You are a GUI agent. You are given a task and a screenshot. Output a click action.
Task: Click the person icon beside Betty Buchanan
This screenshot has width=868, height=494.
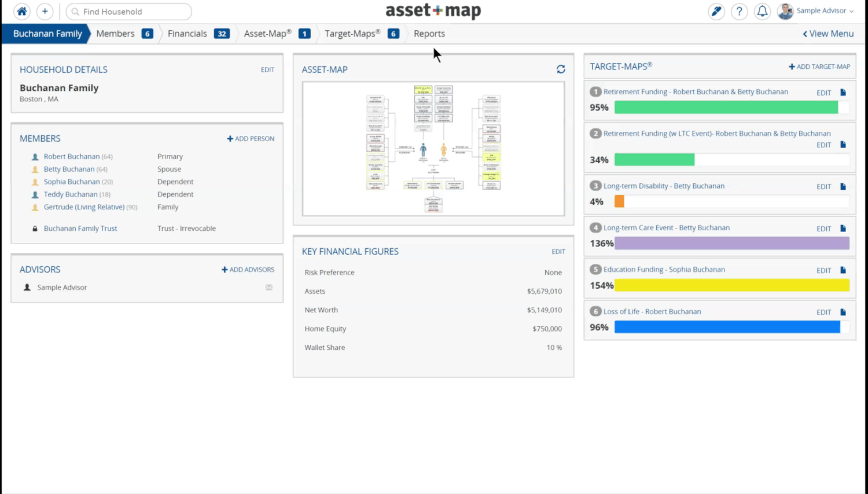click(x=34, y=169)
